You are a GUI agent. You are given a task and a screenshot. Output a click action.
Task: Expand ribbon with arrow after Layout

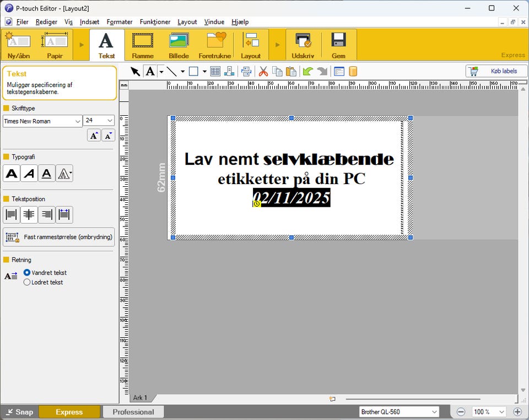pyautogui.click(x=277, y=45)
